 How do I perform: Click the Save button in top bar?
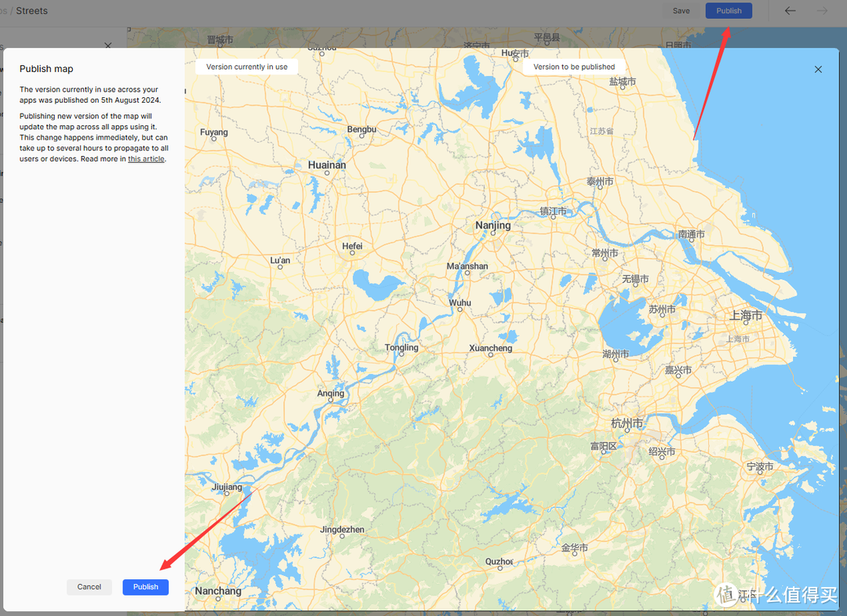(x=681, y=11)
